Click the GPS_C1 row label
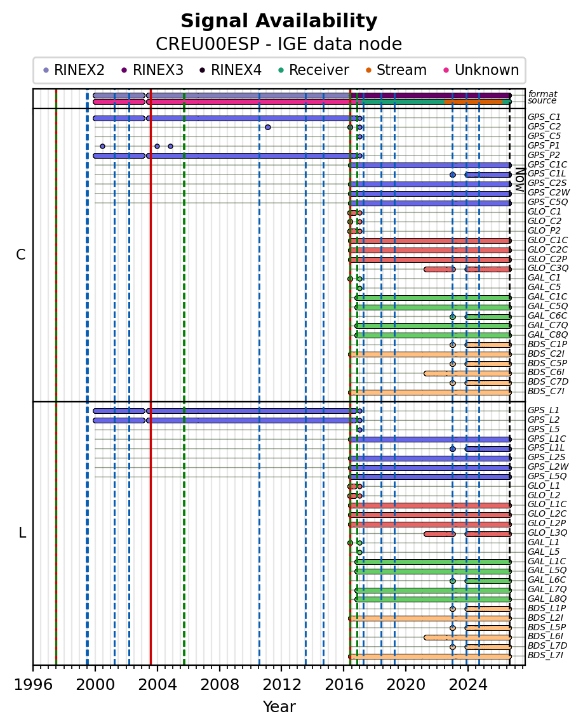Image resolution: width=583 pixels, height=728 pixels. pos(544,117)
